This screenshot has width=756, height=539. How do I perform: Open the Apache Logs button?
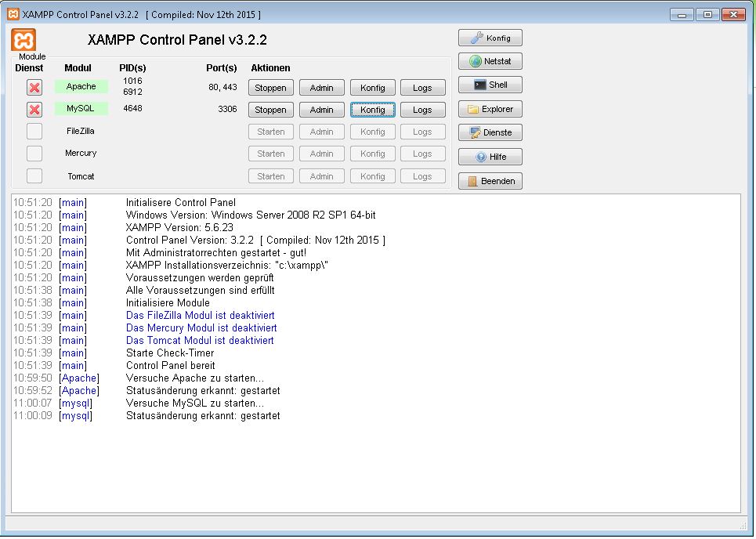tap(422, 88)
